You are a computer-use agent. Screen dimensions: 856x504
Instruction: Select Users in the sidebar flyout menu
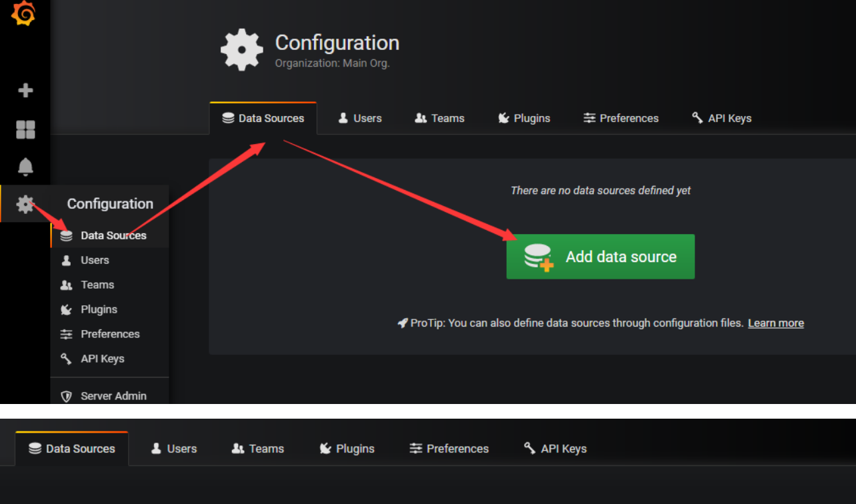tap(109, 260)
